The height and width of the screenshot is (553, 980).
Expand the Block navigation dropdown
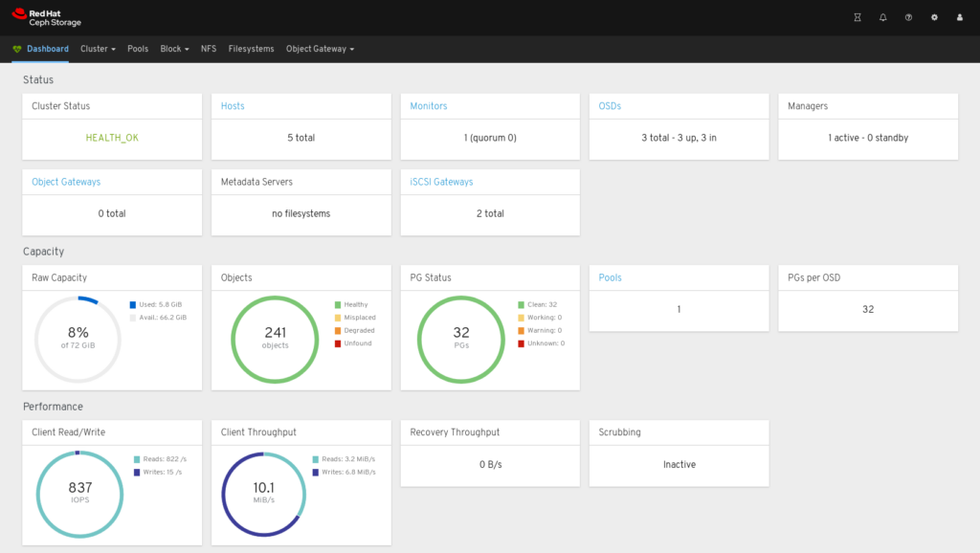(x=173, y=48)
